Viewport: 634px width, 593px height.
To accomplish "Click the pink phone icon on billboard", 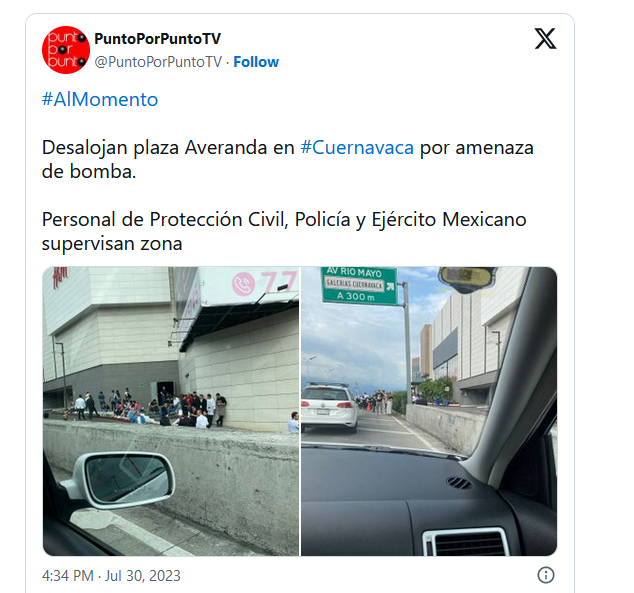I will tap(243, 285).
